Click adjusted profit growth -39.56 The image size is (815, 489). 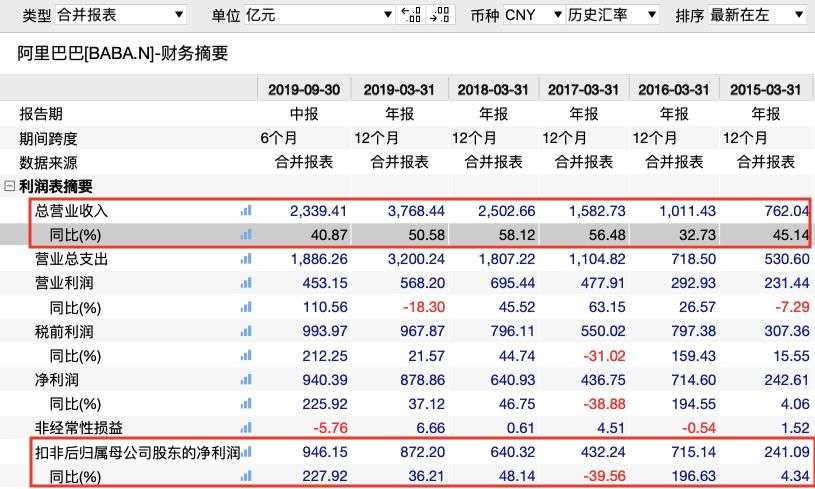pos(604,475)
